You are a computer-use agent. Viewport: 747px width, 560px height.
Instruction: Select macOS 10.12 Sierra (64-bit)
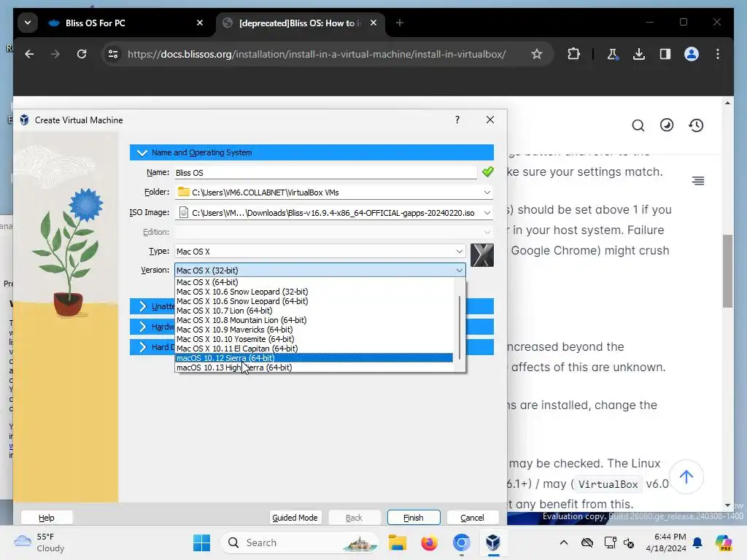point(314,358)
